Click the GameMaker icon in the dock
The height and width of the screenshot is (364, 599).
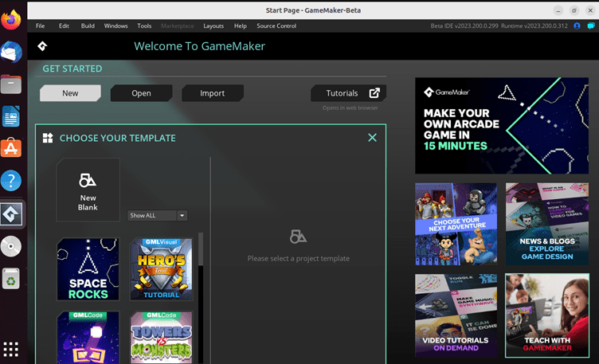(11, 214)
